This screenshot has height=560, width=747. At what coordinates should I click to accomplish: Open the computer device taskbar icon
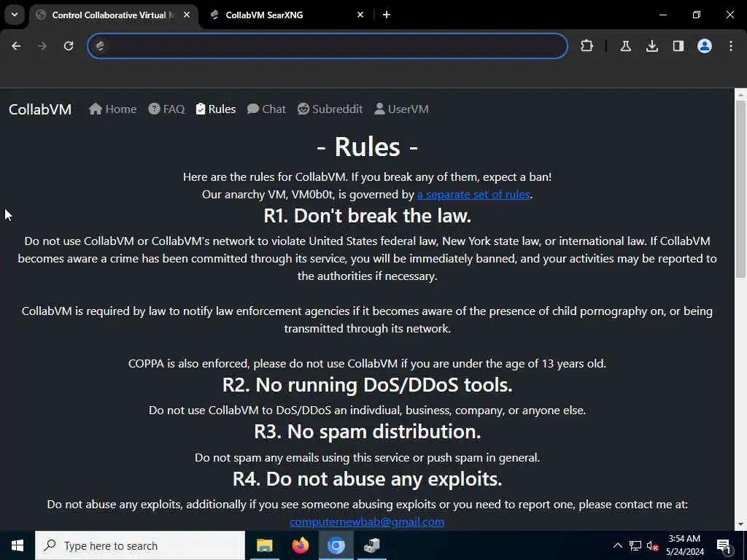[371, 545]
